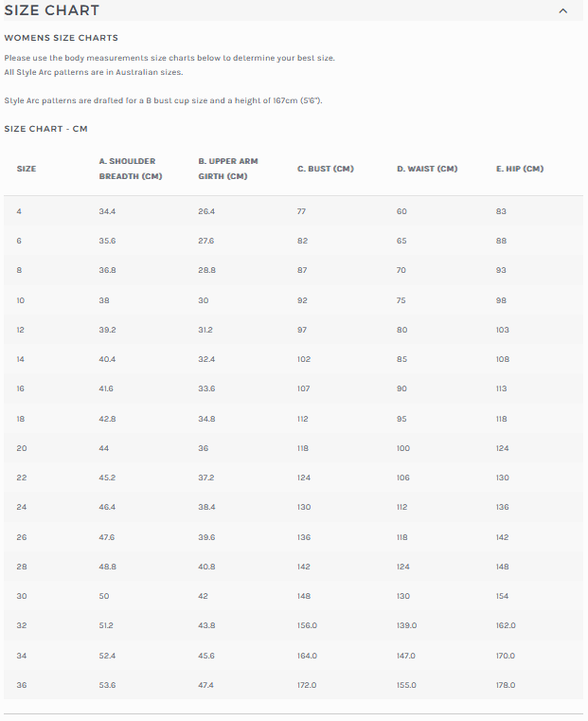
Task: Click the text about B bust cup drafting
Action: click(164, 100)
